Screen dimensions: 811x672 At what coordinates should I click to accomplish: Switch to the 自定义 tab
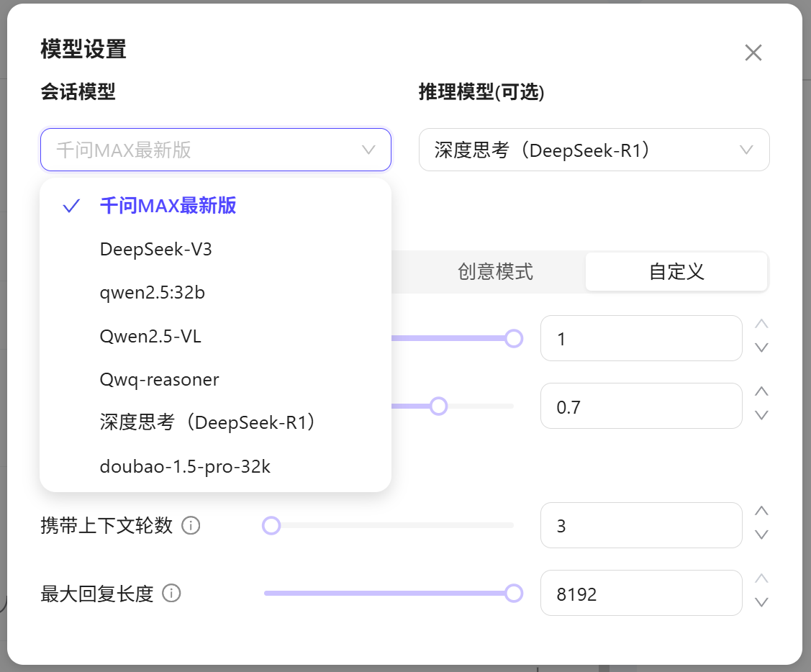click(x=676, y=271)
